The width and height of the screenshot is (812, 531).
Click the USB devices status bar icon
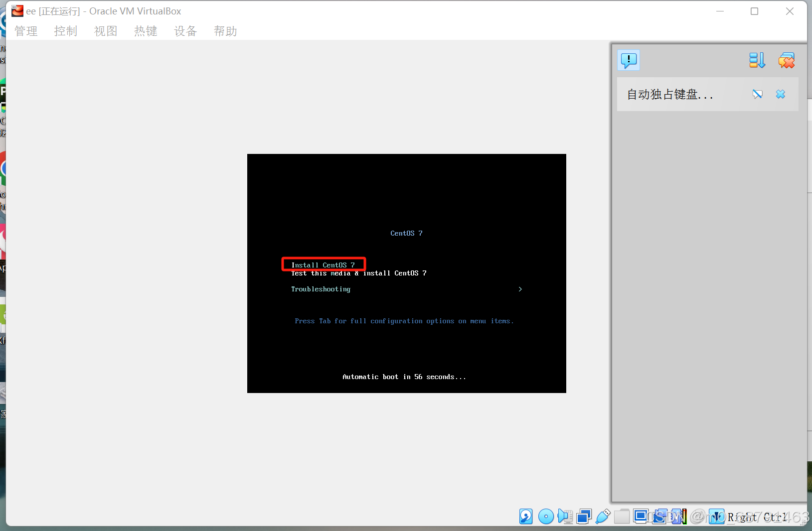(603, 517)
